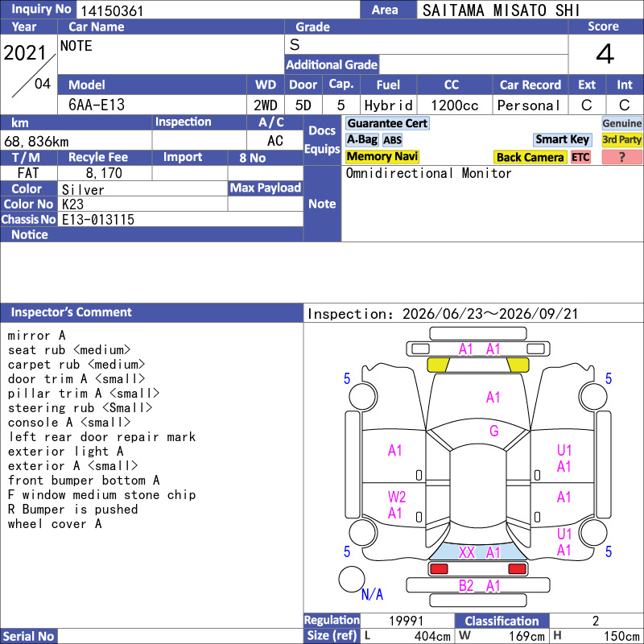
Task: Click the top-left tire rating 5
Action: [347, 378]
